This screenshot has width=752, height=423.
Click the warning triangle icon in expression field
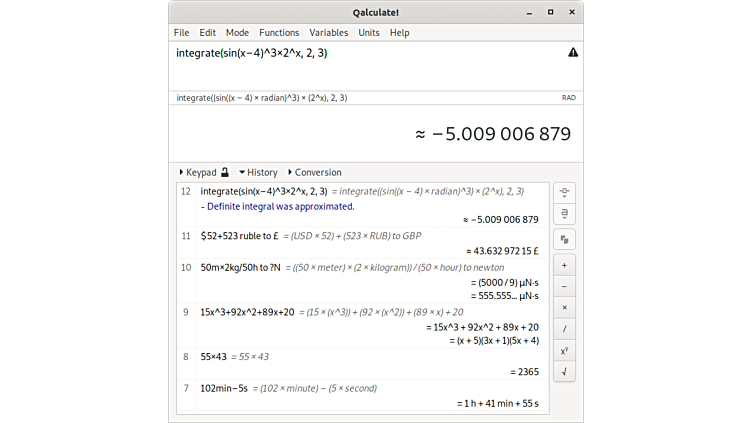coord(573,52)
